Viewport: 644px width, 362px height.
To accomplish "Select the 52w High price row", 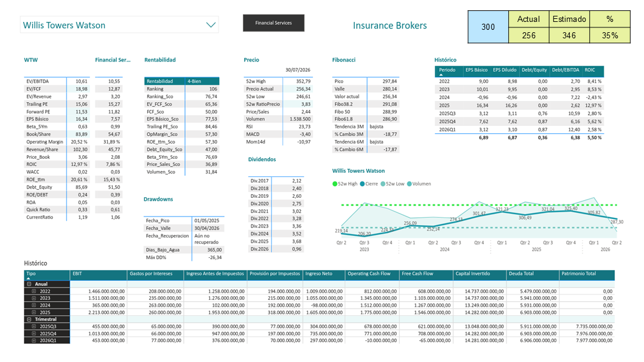I will (x=278, y=82).
